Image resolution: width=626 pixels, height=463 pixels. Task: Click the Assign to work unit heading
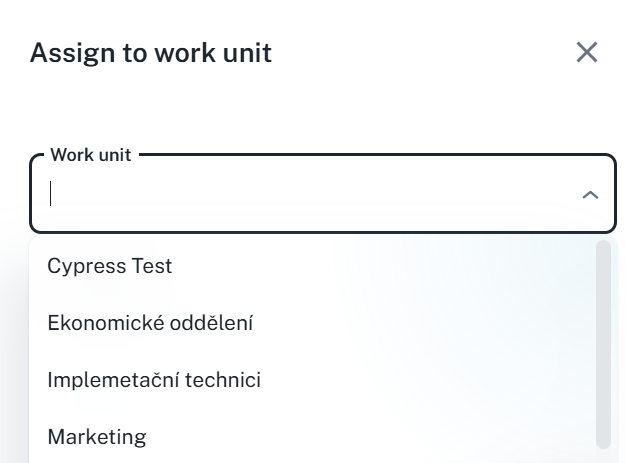click(151, 53)
